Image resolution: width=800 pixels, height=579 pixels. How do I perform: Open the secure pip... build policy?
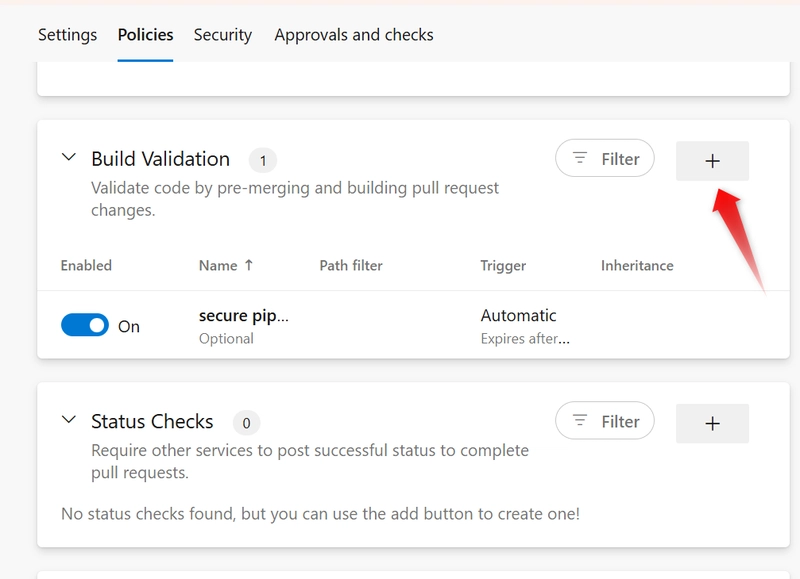point(244,316)
